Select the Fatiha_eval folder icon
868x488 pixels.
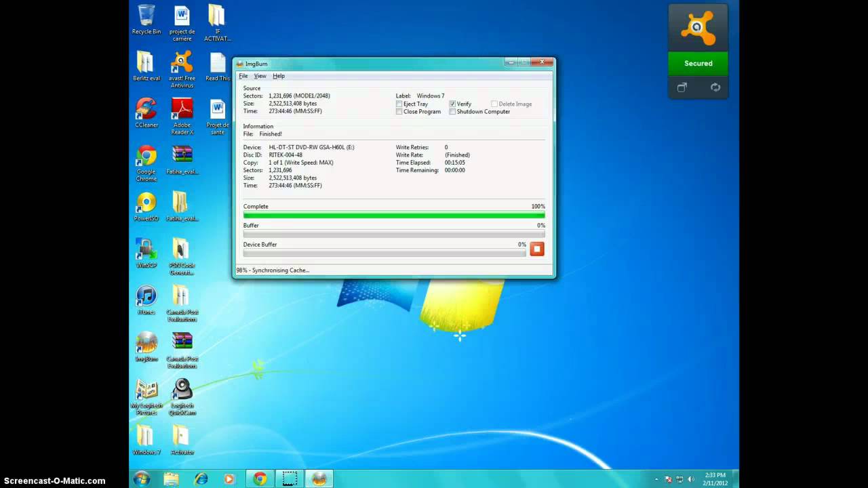(182, 207)
